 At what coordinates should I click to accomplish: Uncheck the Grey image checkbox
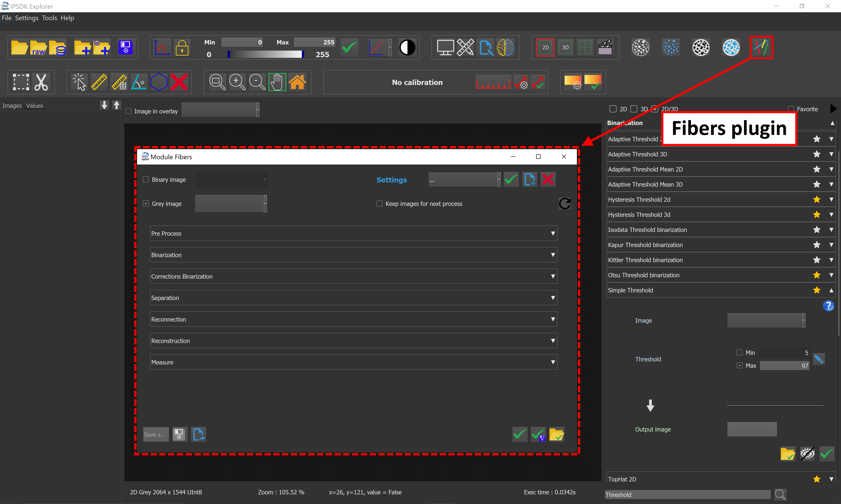click(x=146, y=203)
